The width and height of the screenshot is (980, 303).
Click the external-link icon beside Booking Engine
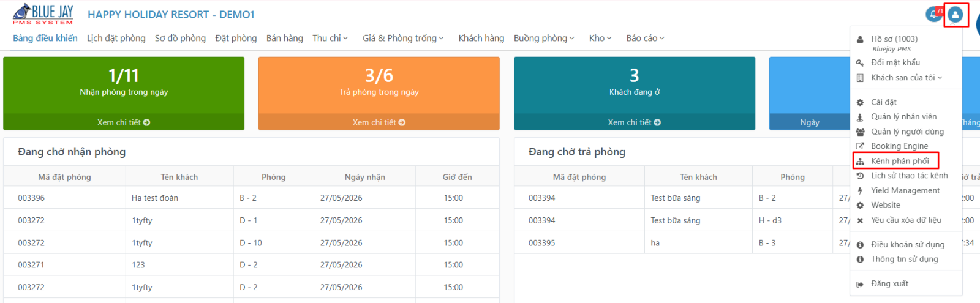pos(860,146)
